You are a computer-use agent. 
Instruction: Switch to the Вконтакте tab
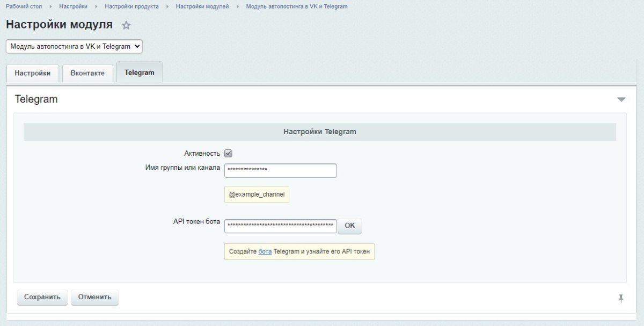pos(87,74)
